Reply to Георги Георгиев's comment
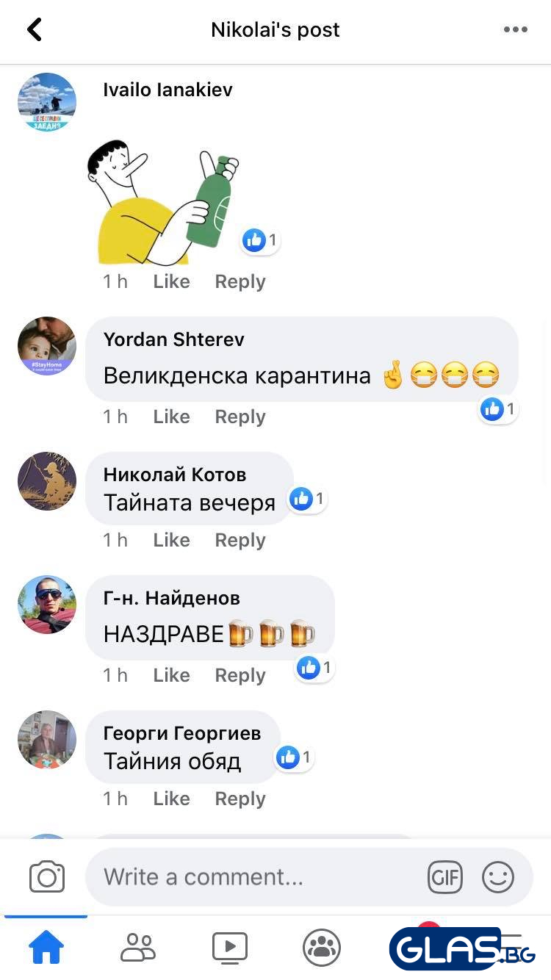Image resolution: width=551 pixels, height=980 pixels. [x=240, y=799]
